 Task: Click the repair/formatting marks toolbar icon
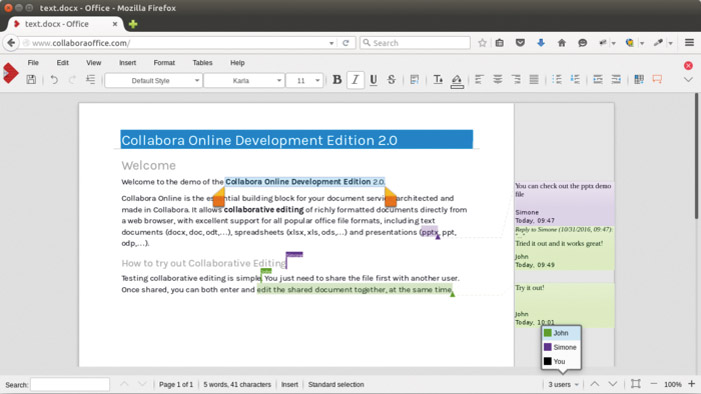91,80
